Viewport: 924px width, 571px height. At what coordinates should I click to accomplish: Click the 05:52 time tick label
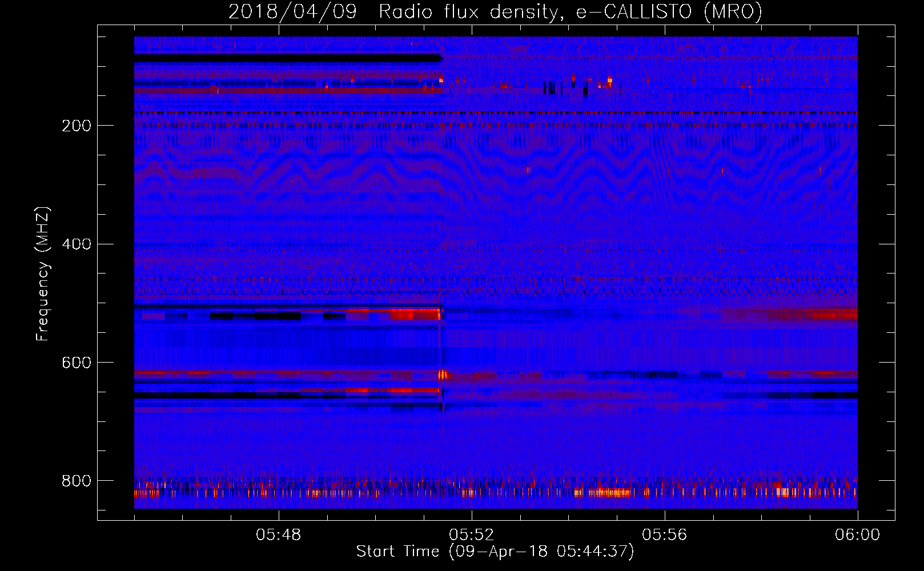coord(472,535)
